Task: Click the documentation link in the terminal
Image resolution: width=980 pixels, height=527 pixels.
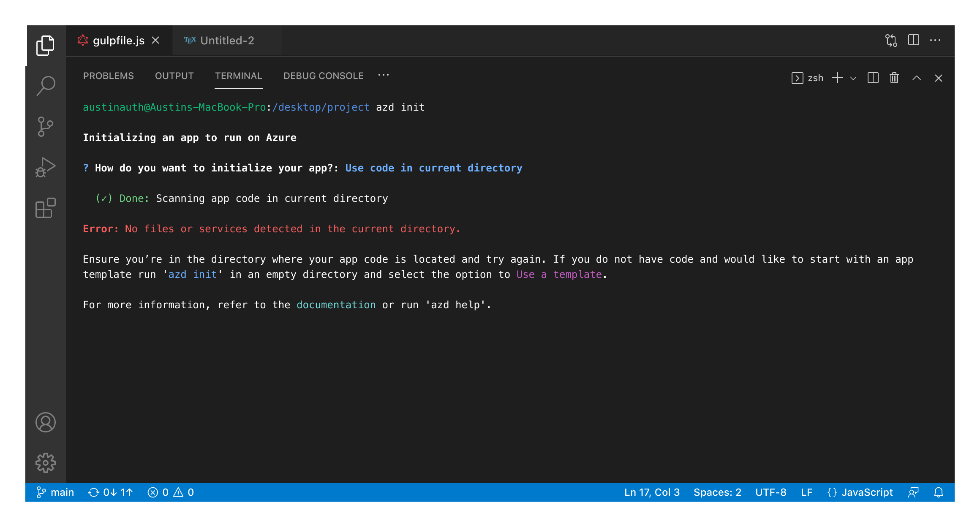Action: (x=336, y=304)
